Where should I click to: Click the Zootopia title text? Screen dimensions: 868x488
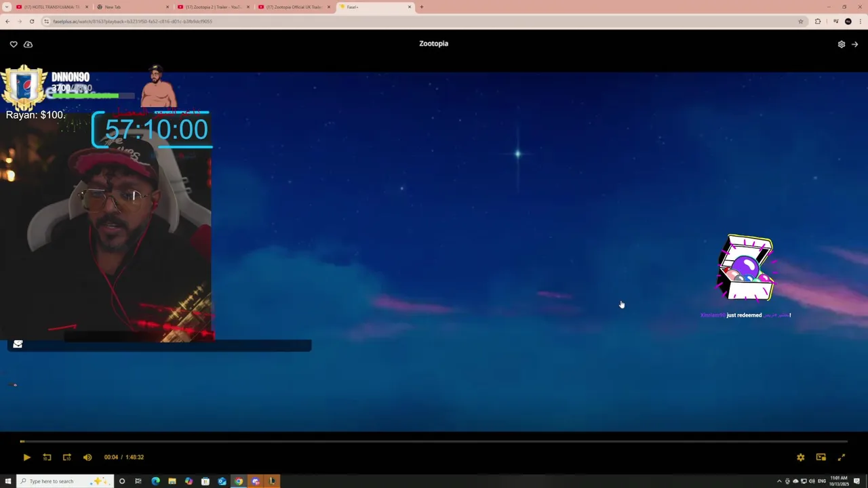(433, 43)
